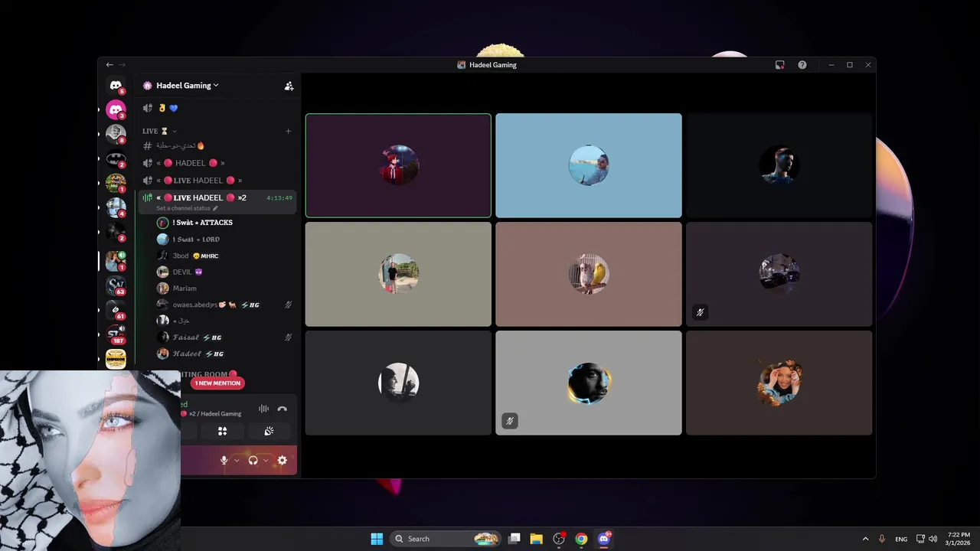Join the first « LIVE HADEEL » voice channel
Screen dimensions: 980x551
point(216,181)
